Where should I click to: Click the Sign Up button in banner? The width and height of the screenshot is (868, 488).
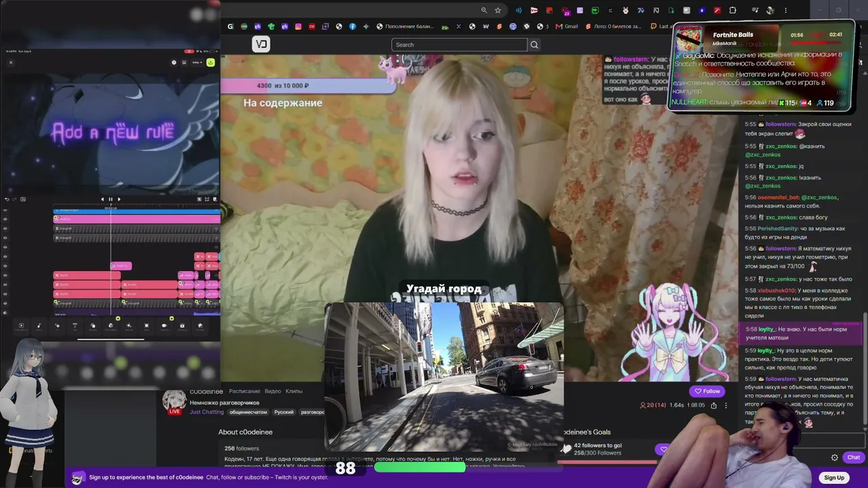(834, 478)
